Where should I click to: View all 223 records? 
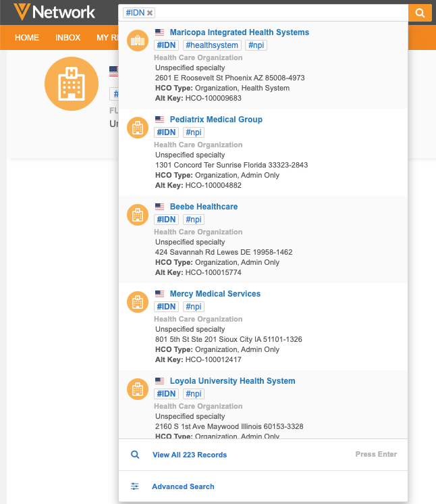tap(190, 455)
